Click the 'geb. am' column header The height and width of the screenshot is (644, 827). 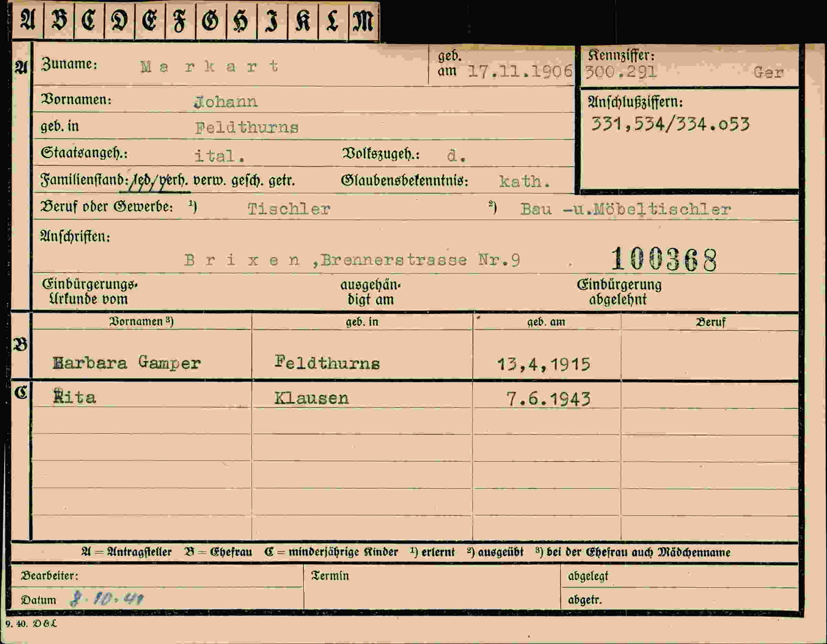546,322
